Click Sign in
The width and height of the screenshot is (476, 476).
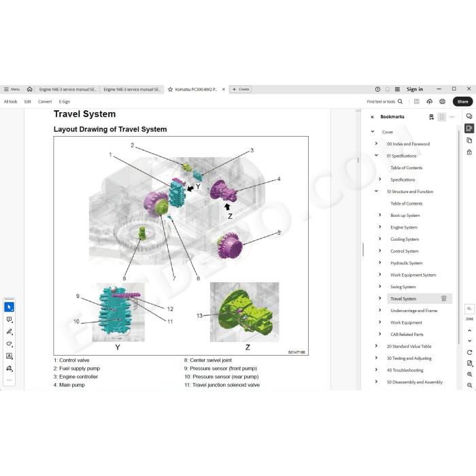415,89
